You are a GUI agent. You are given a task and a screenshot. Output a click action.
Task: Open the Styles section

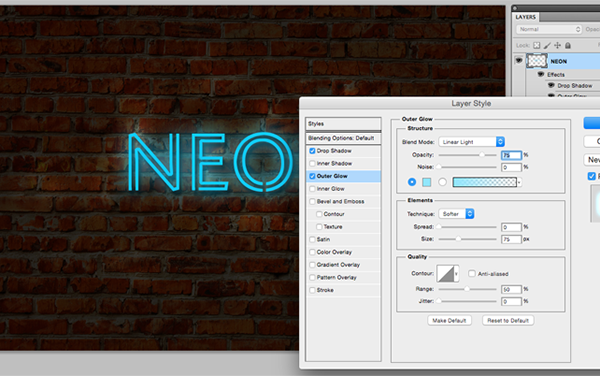(x=343, y=124)
